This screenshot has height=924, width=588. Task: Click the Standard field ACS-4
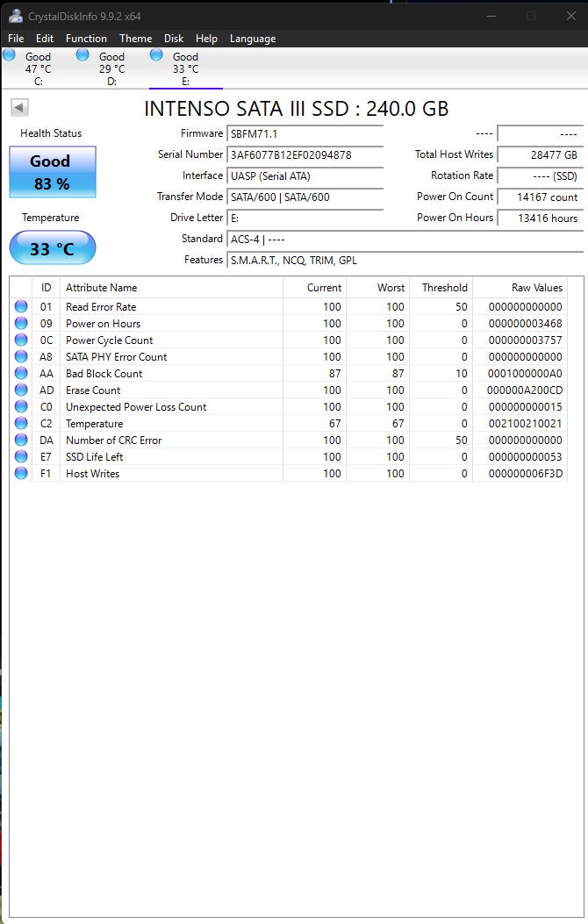coord(405,240)
